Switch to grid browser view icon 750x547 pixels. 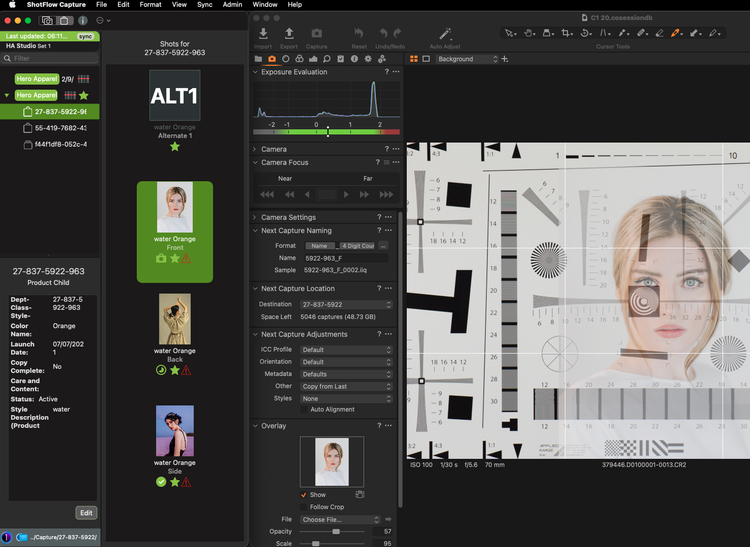(414, 59)
